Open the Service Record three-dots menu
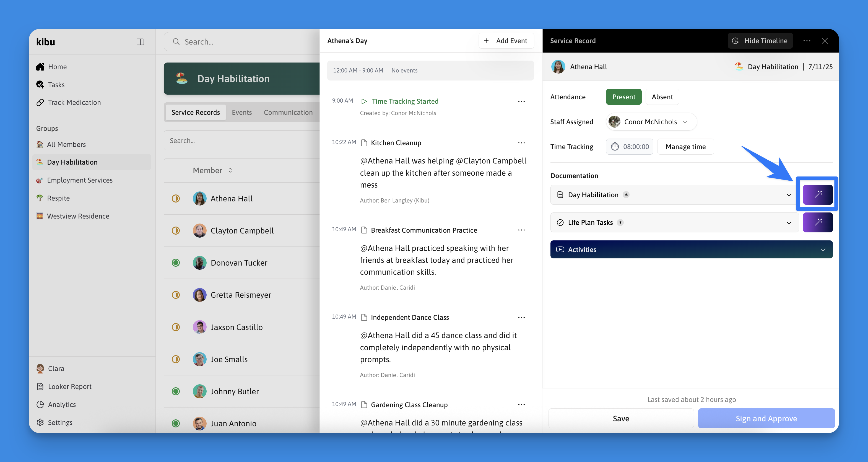Screen dimensions: 868x462 click(807, 41)
